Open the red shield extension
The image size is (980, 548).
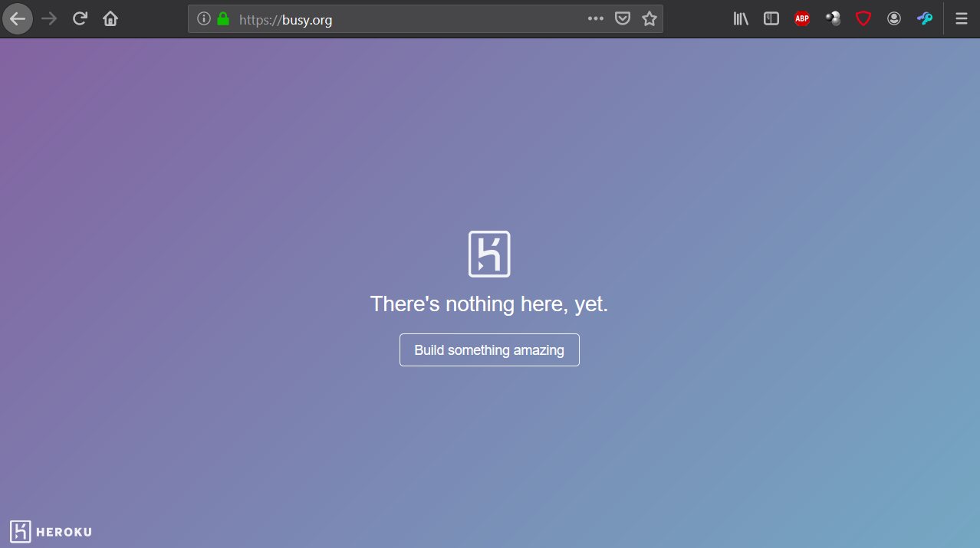863,18
